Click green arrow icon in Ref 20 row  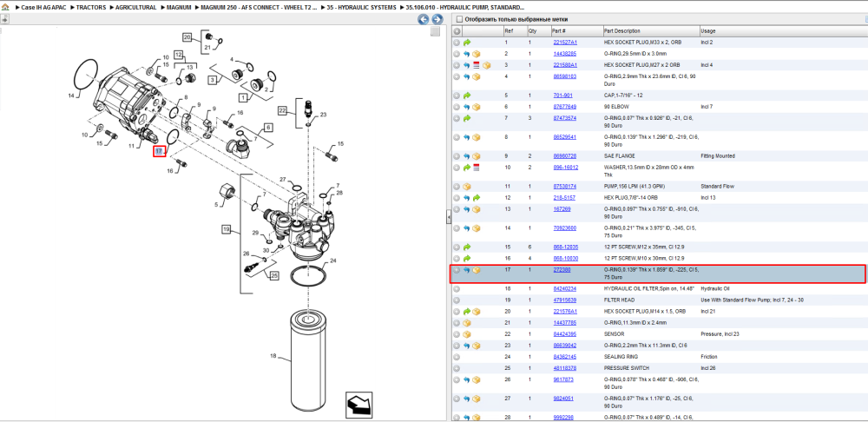(x=467, y=311)
